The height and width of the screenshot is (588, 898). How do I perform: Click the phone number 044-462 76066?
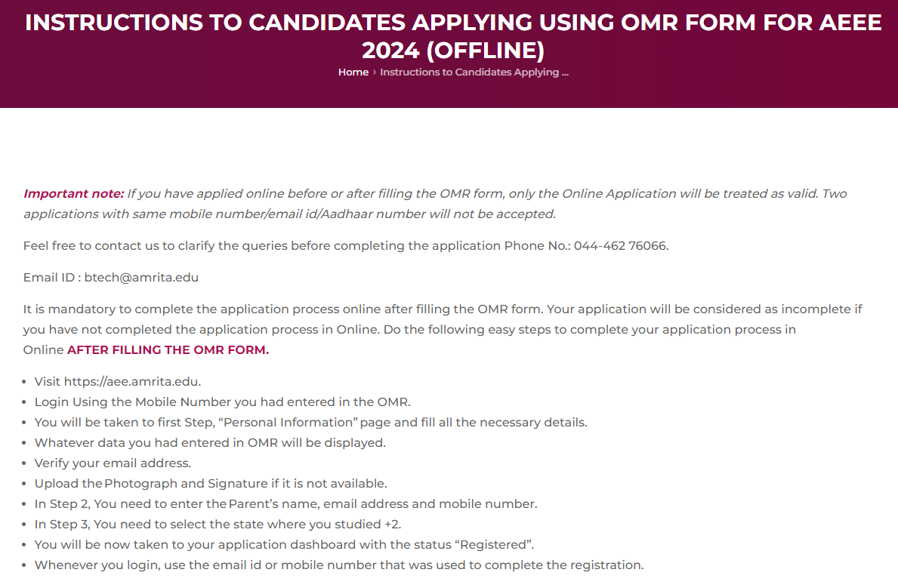point(621,246)
